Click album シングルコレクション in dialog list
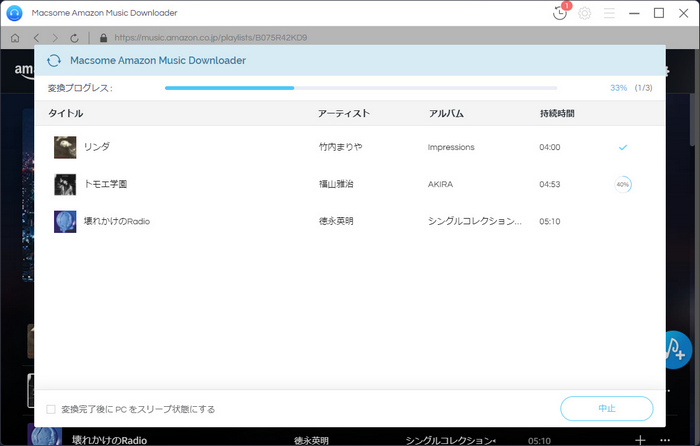This screenshot has height=446, width=700. click(x=475, y=221)
